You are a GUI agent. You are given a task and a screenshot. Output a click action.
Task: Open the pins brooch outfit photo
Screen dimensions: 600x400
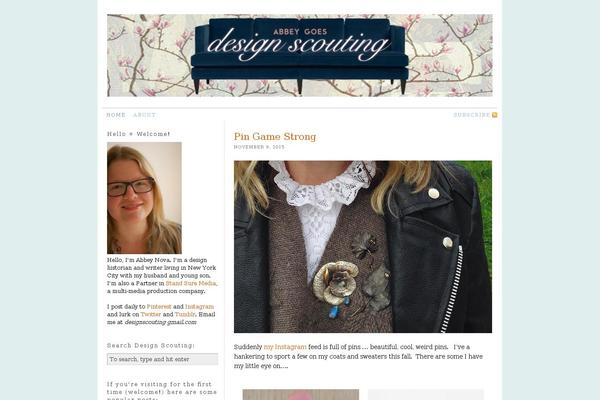(x=363, y=247)
